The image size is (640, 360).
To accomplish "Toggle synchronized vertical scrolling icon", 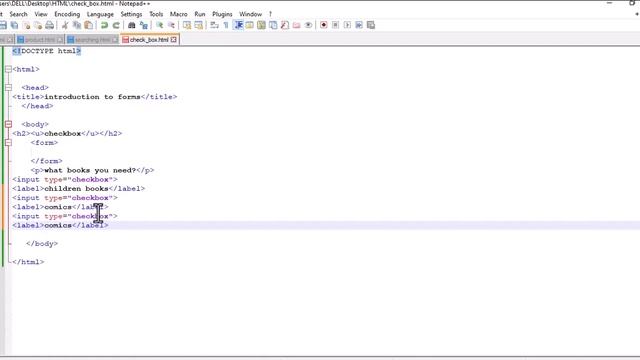I will pos(187,25).
